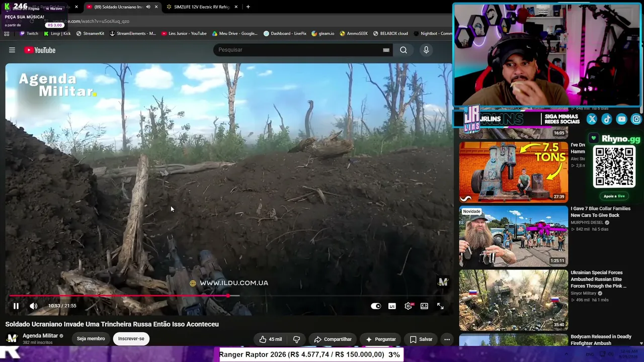Open the Sinyor Military channel link

tap(584, 293)
